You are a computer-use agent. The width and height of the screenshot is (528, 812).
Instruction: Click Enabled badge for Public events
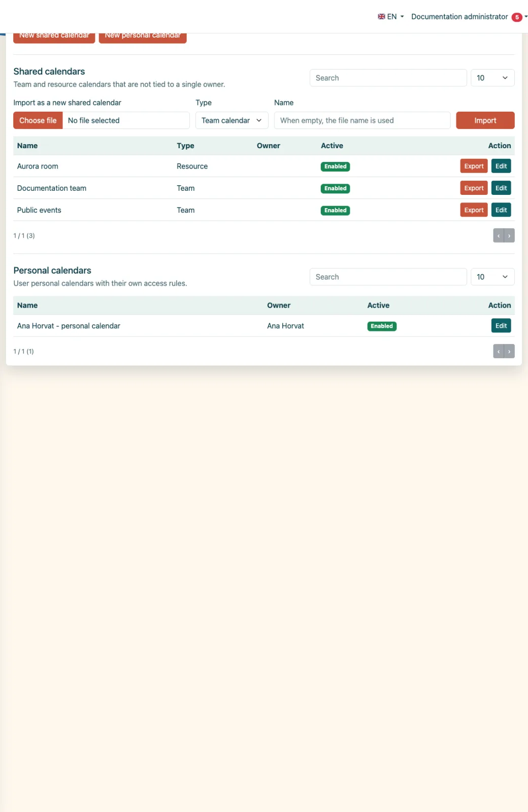[335, 211]
